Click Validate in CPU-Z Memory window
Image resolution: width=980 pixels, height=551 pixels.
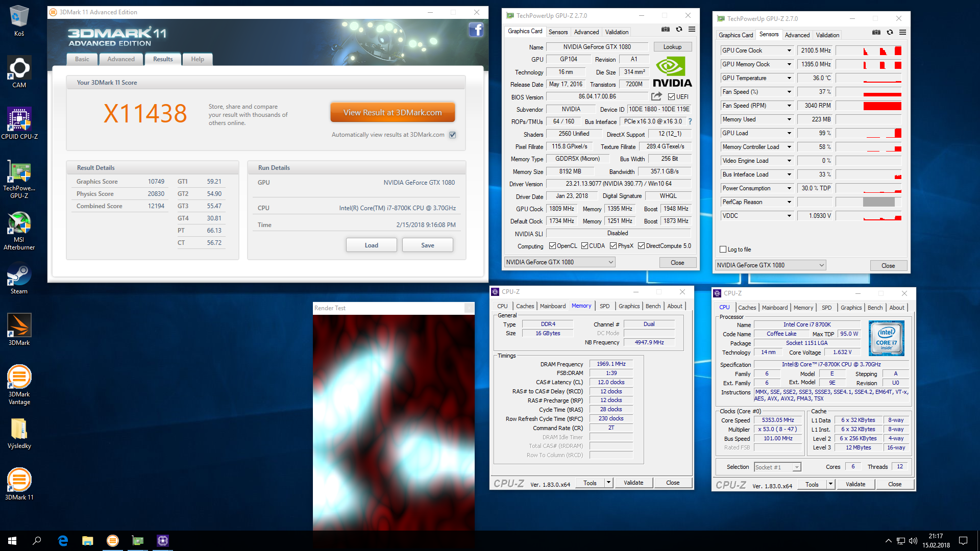[633, 483]
